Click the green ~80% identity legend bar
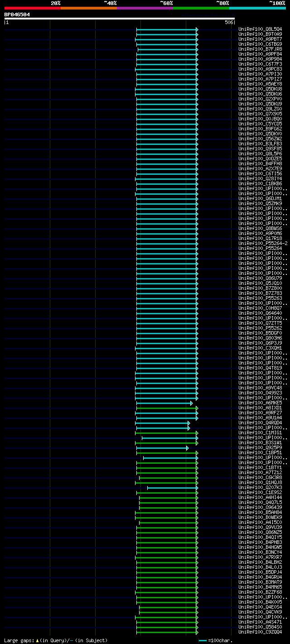 [x=201, y=8]
